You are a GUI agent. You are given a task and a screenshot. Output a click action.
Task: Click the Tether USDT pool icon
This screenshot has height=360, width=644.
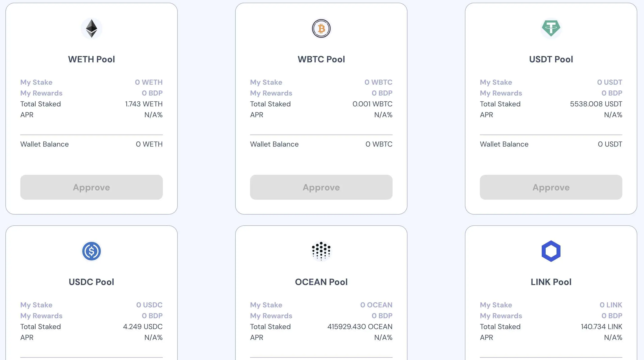(551, 28)
